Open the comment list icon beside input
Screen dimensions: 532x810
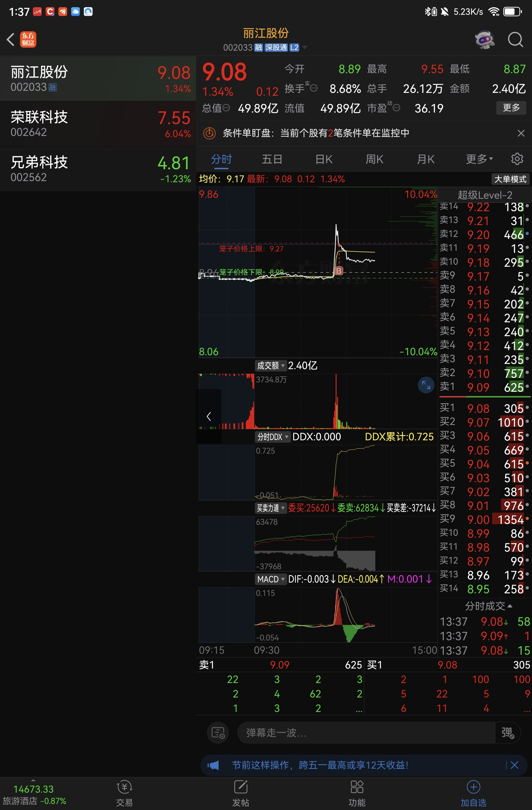(218, 732)
